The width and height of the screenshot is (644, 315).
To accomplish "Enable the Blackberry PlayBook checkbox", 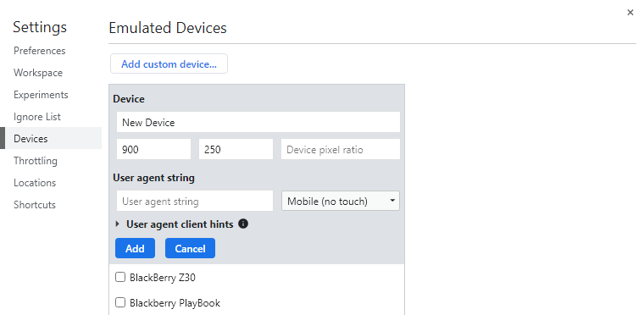I will point(120,302).
